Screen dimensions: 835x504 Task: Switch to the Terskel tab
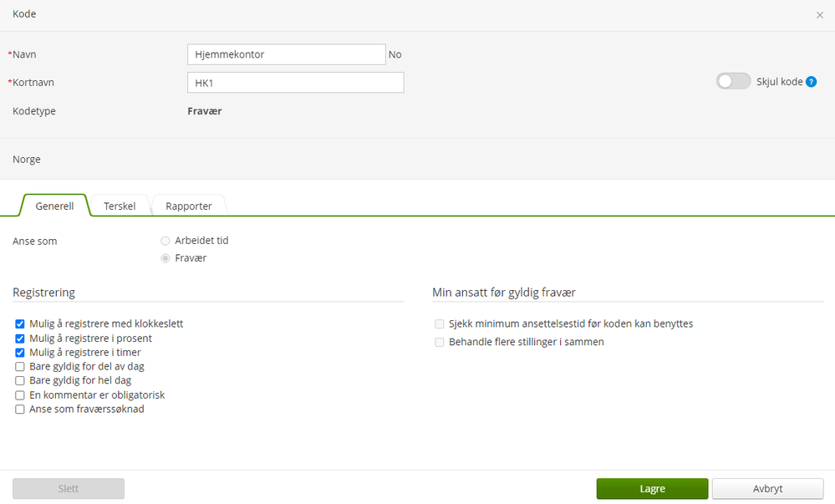click(120, 206)
